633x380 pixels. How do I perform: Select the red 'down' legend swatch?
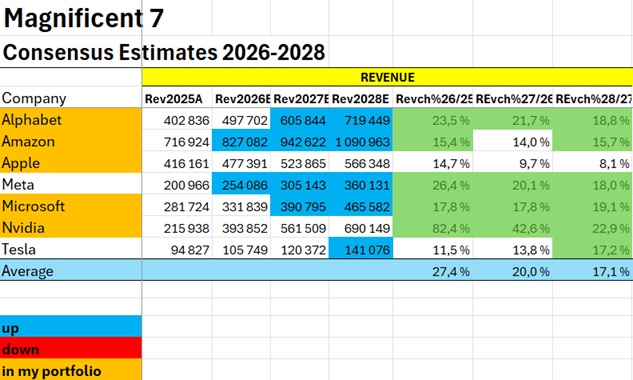point(71,349)
